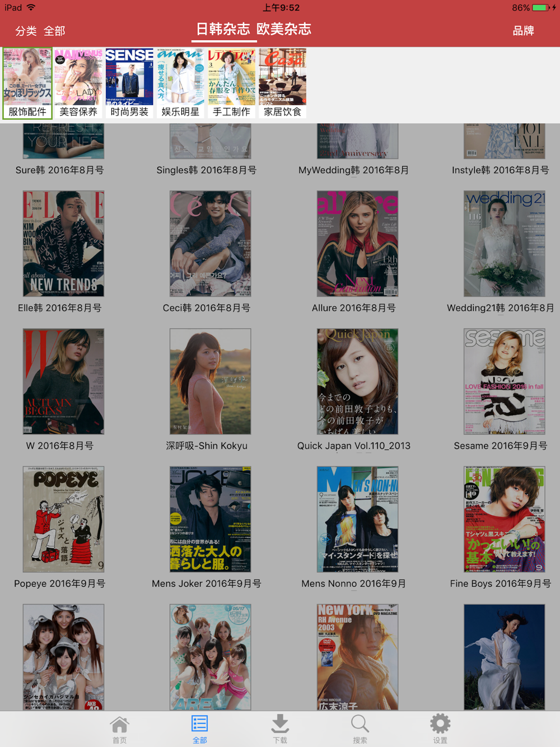This screenshot has height=747, width=560.
Task: Pick the 时尚男装 category
Action: point(129,83)
